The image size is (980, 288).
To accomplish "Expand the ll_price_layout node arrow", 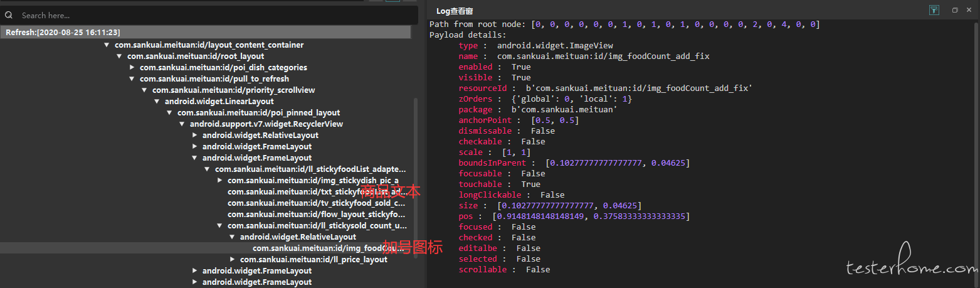I will click(233, 260).
